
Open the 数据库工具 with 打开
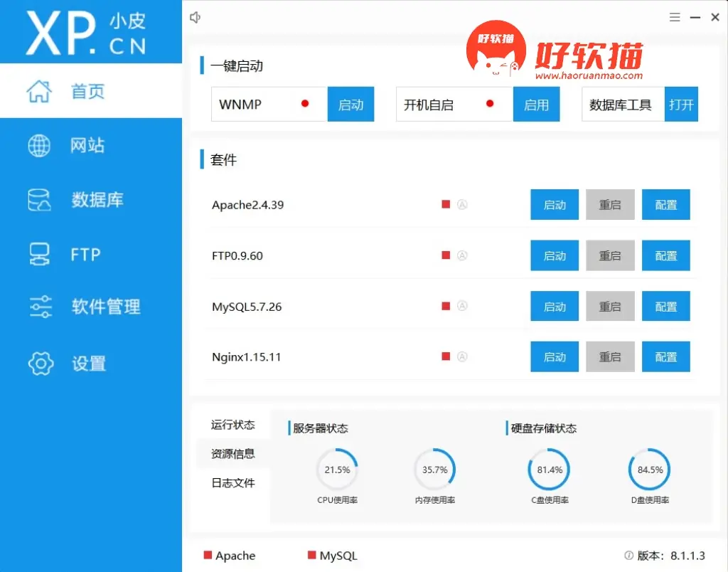point(681,104)
